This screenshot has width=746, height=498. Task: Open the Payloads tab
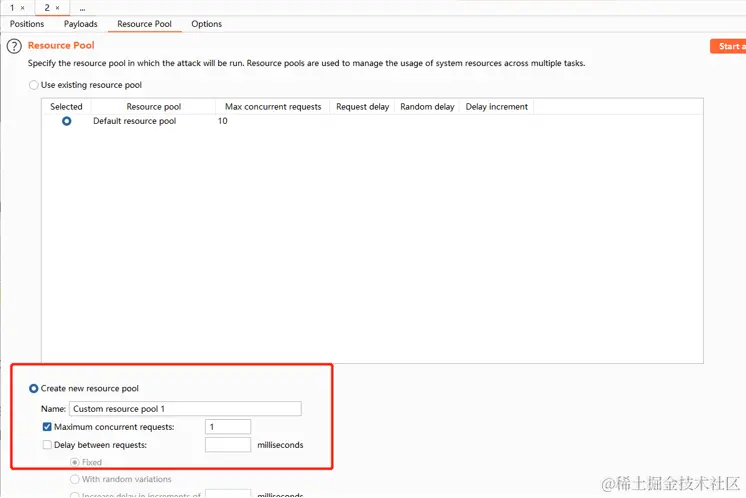click(81, 24)
